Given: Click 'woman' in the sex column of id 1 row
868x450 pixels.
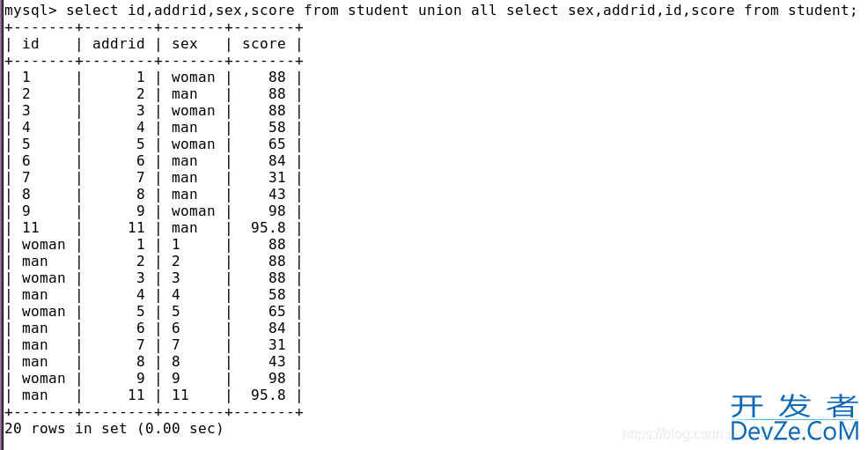Looking at the screenshot, I should (193, 77).
